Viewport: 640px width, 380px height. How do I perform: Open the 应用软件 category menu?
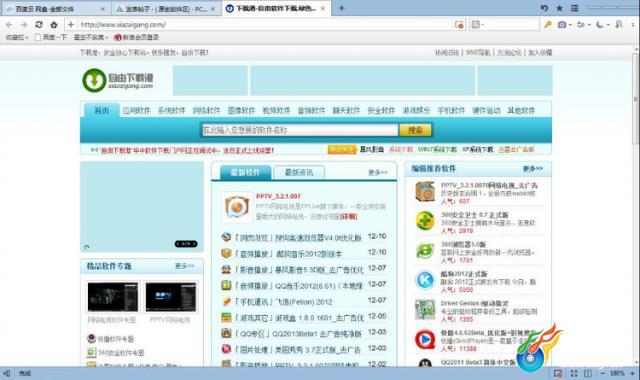136,111
